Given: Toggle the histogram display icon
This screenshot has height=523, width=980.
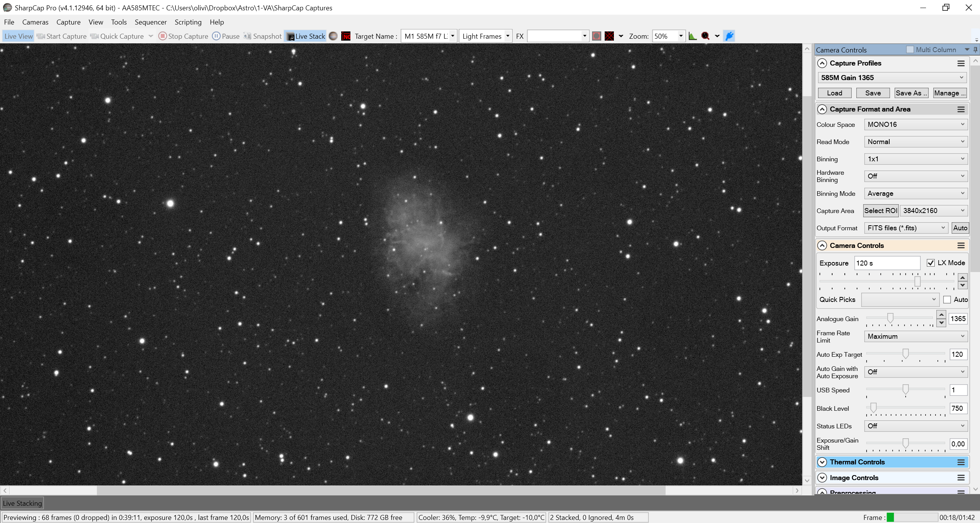Looking at the screenshot, I should 692,36.
